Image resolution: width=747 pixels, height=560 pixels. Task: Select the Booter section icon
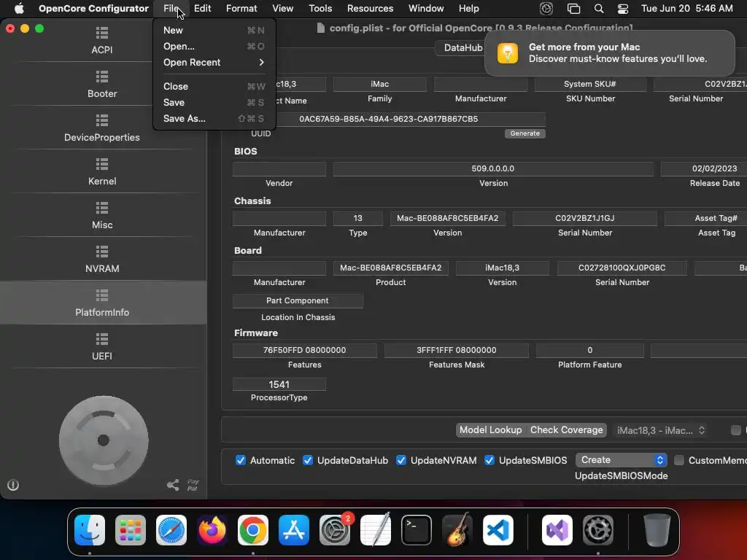[x=102, y=77]
